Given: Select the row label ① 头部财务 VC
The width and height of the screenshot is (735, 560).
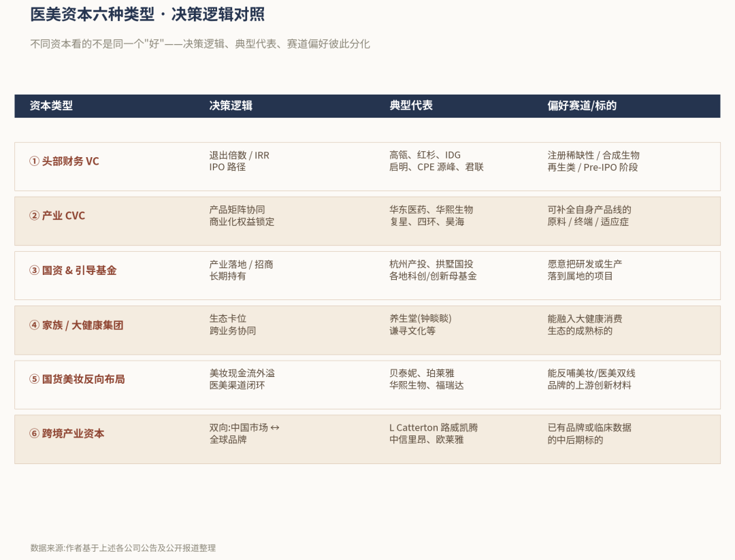Looking at the screenshot, I should tap(64, 161).
